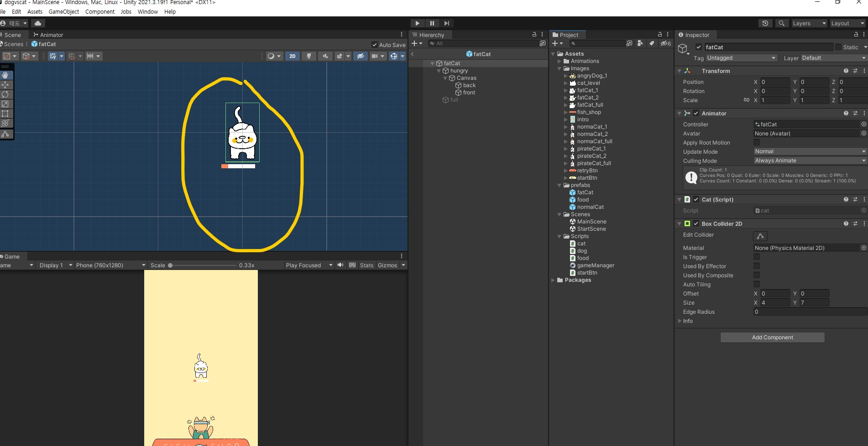Open the Layout dropdown in toolbar

[847, 23]
